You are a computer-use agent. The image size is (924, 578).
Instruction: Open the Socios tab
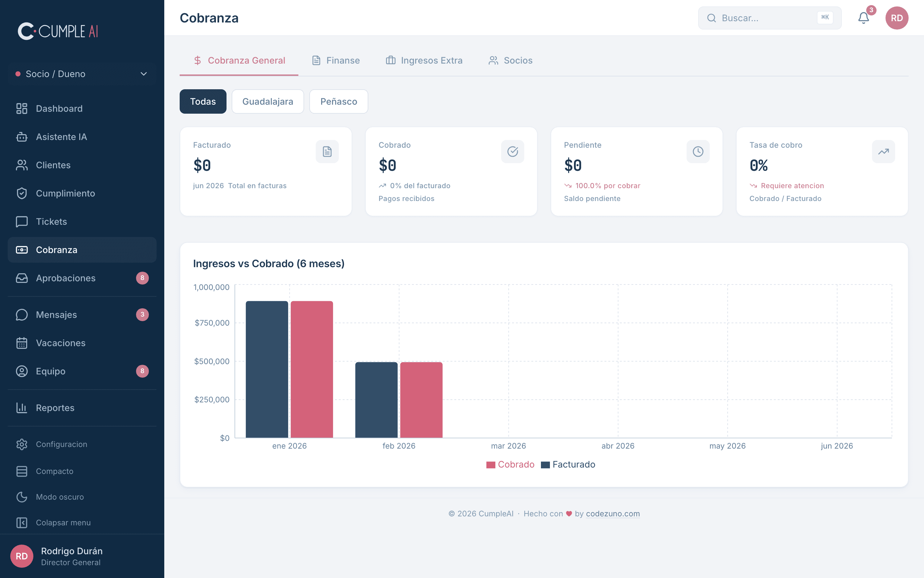[510, 60]
